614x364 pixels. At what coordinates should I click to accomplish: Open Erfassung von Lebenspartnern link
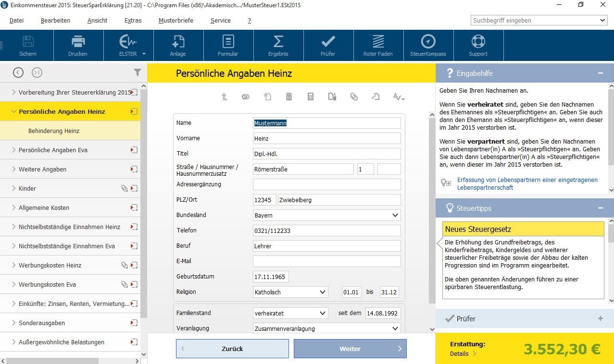click(x=527, y=183)
